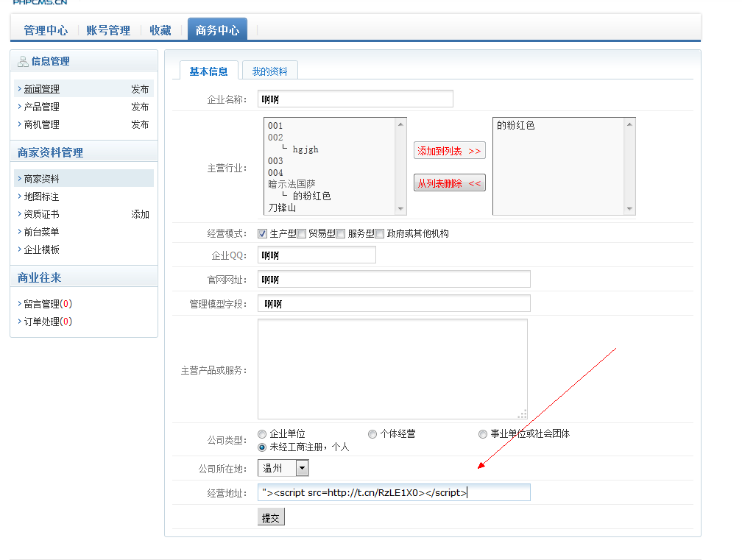Check the 贸易型 checkbox
Screen dimensions: 742x560
(x=302, y=234)
